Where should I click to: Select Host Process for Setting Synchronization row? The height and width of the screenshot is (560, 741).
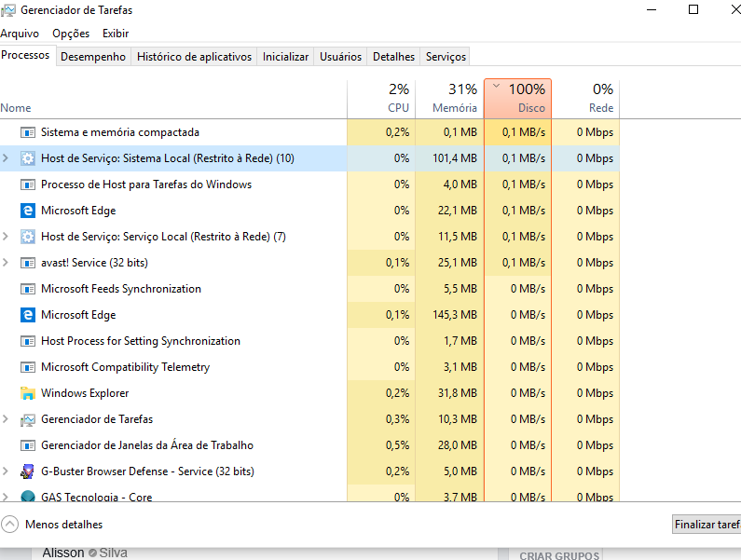pyautogui.click(x=309, y=341)
